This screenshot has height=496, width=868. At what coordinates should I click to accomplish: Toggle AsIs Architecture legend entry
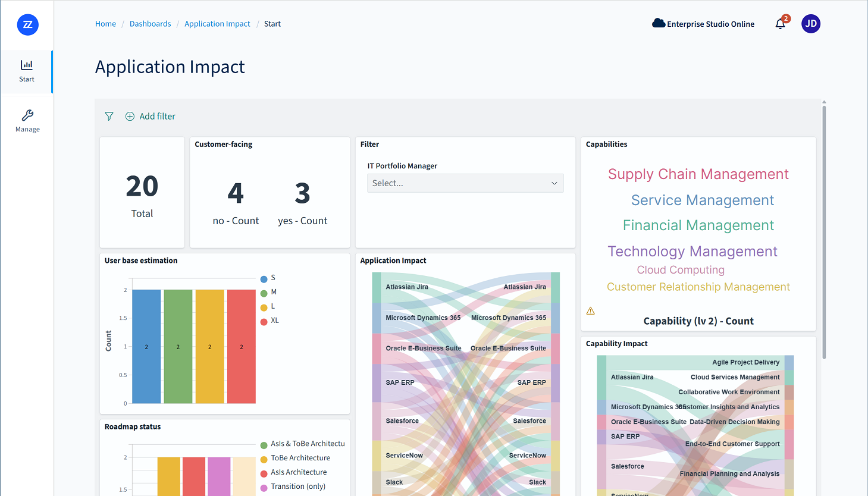click(x=294, y=472)
